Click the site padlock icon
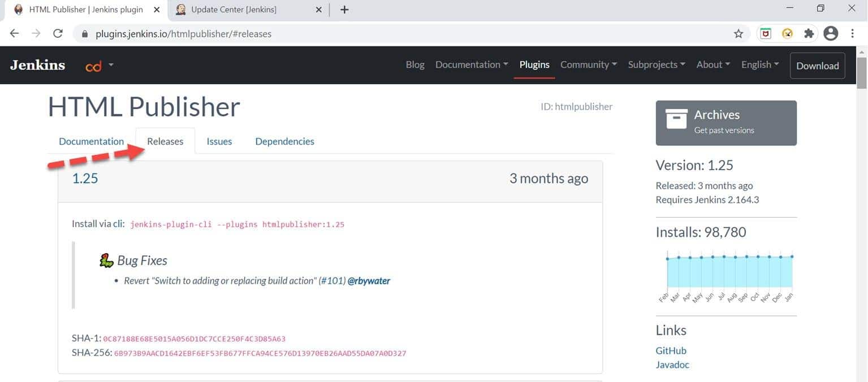 85,34
